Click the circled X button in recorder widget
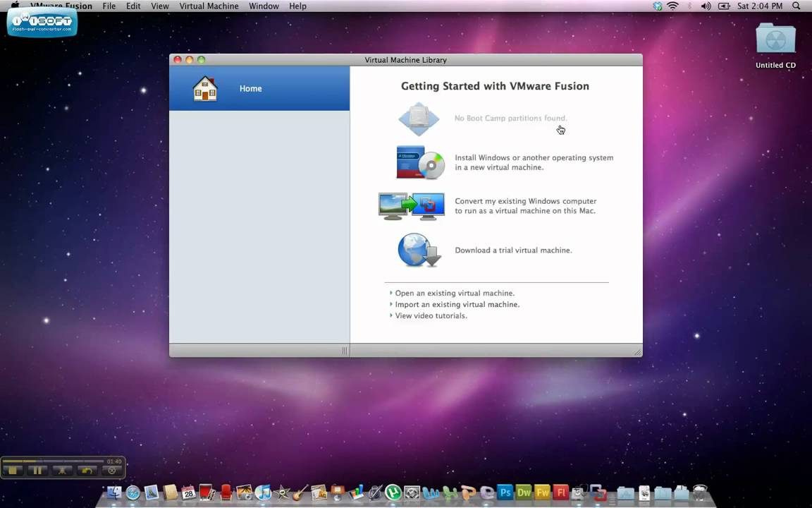The height and width of the screenshot is (508, 812). pyautogui.click(x=111, y=470)
